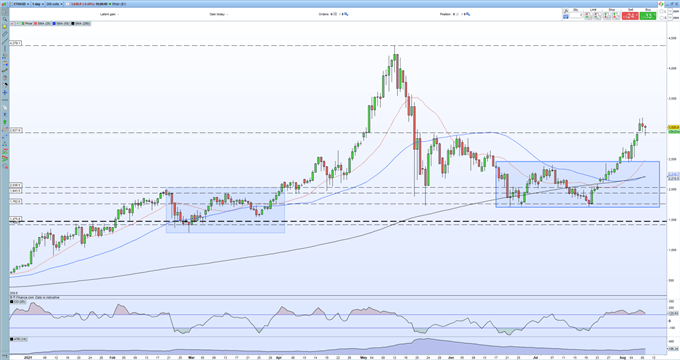Toggle the green check indicator visibility box

tap(17, 23)
